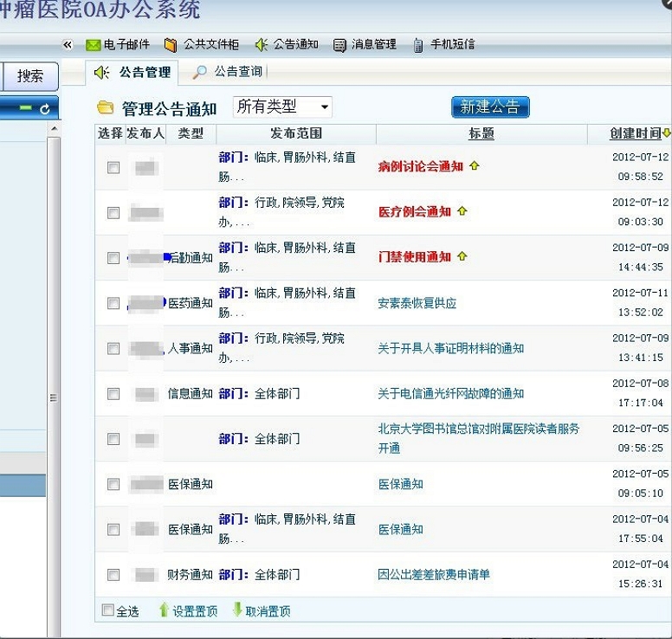This screenshot has height=639, width=672.
Task: Switch to the 公告查询 tab
Action: coord(228,72)
